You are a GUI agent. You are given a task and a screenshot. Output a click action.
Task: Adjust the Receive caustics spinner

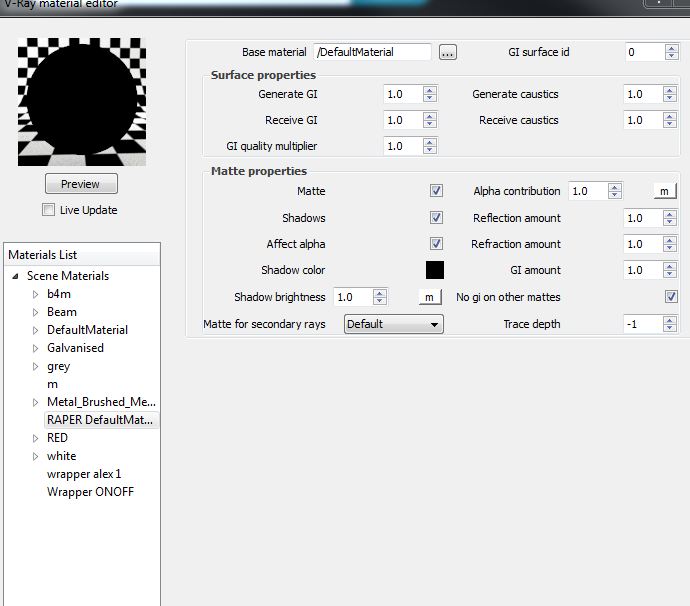click(670, 120)
